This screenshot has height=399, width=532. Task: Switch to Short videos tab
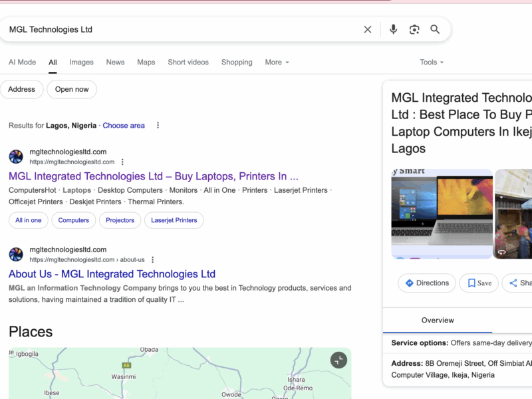coord(188,63)
